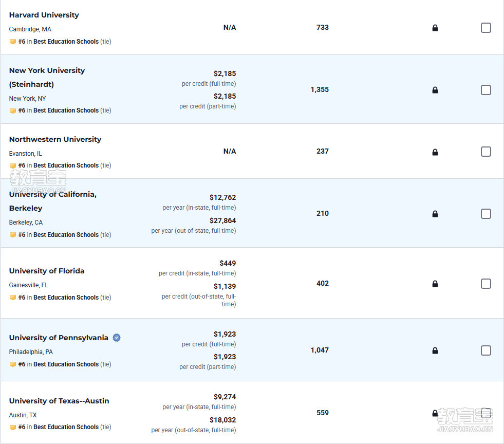Click the verified badge beside University of Pennsylvania

pyautogui.click(x=117, y=338)
